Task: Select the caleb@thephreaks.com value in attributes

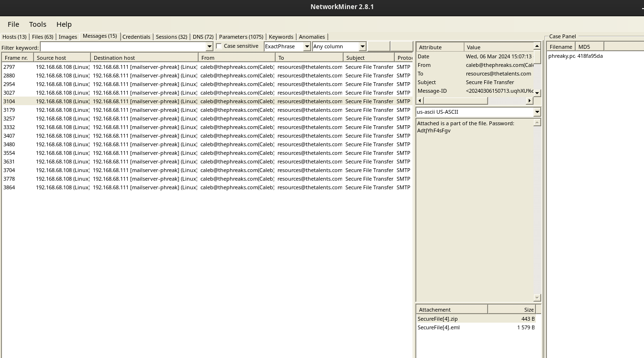Action: coord(500,65)
